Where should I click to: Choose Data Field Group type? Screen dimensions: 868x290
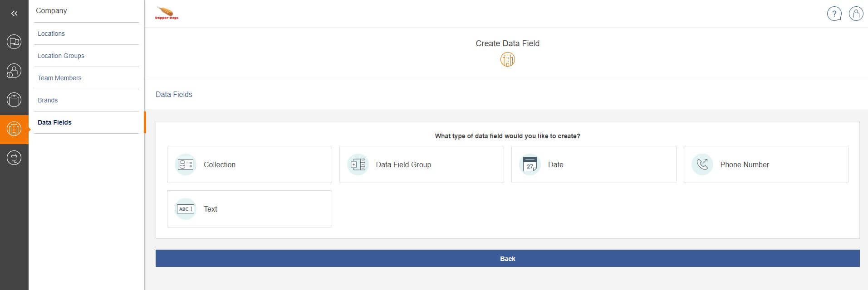click(x=421, y=164)
